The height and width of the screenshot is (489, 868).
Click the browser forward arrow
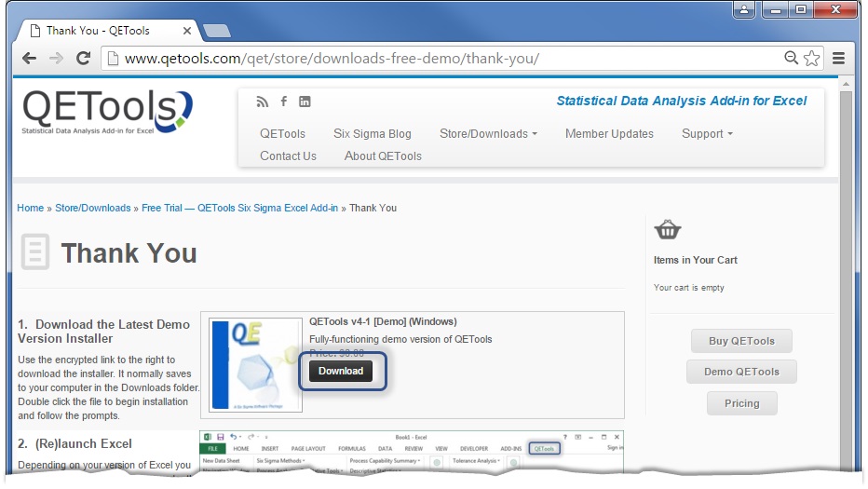[56, 58]
